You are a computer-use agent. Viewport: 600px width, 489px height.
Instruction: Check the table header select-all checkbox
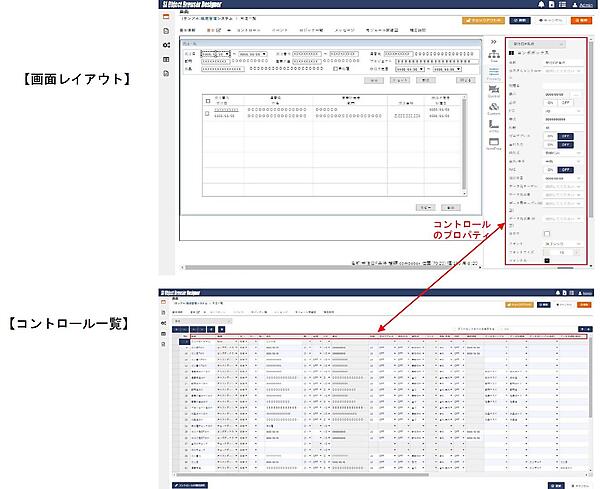(208, 101)
